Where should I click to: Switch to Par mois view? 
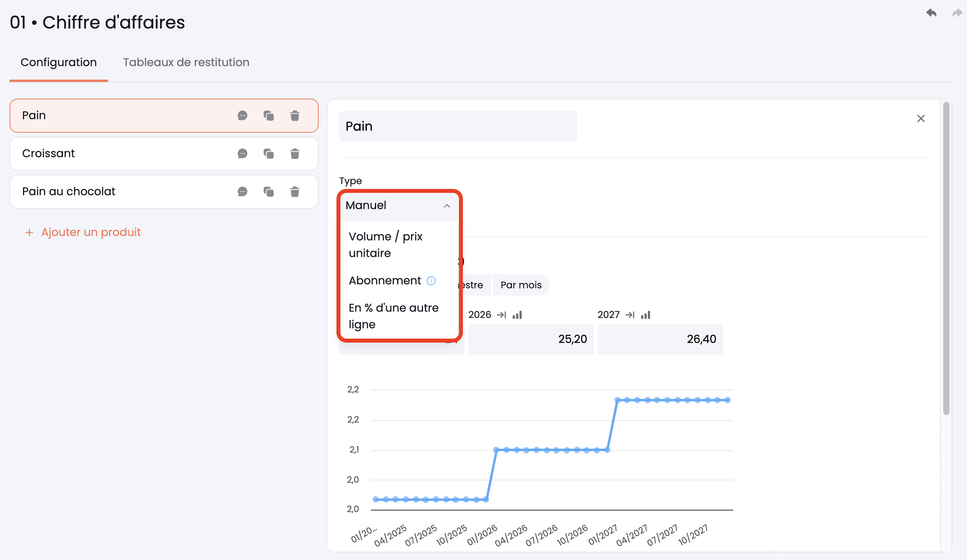click(x=521, y=285)
